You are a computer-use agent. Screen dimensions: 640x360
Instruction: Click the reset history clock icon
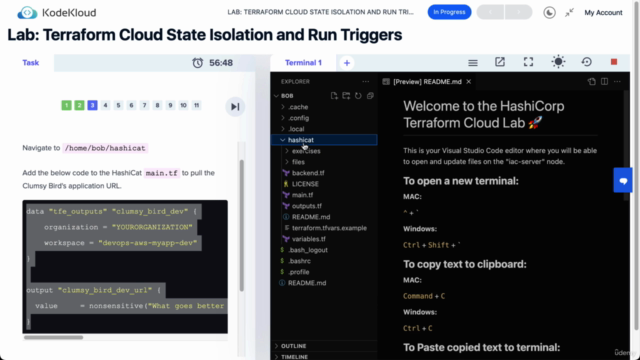[x=587, y=62]
